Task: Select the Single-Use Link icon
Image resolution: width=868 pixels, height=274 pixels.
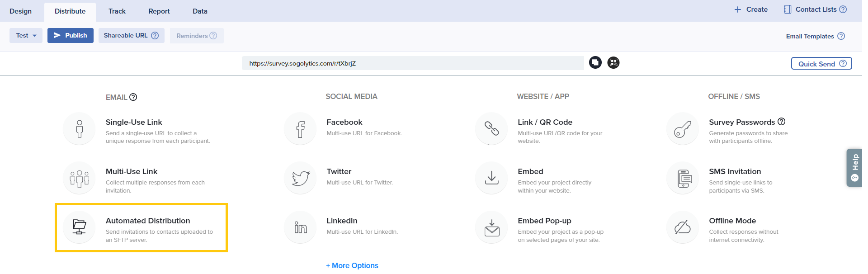Action: click(x=80, y=129)
